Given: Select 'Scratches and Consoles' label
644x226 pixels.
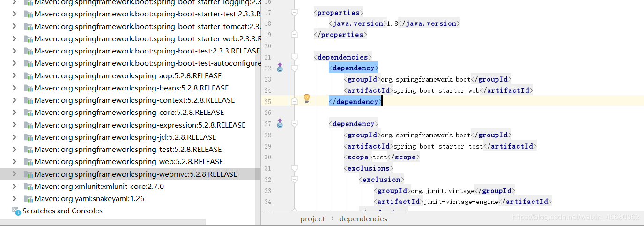Looking at the screenshot, I should tap(62, 211).
